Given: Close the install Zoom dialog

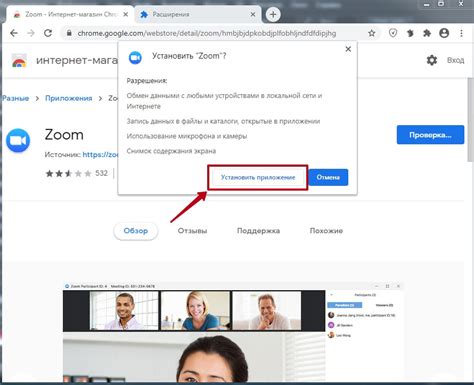Looking at the screenshot, I should (x=348, y=49).
